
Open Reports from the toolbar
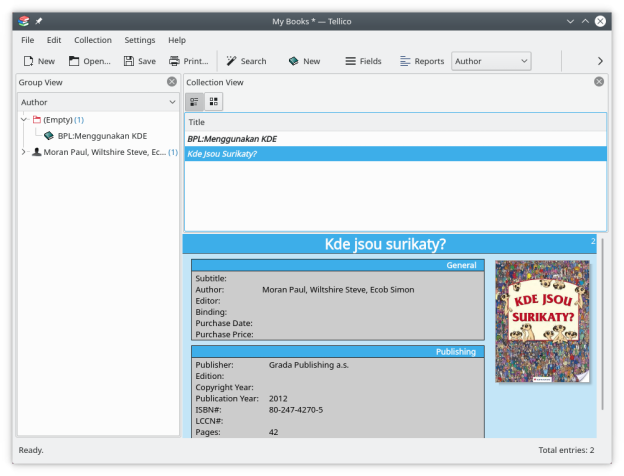click(x=405, y=61)
